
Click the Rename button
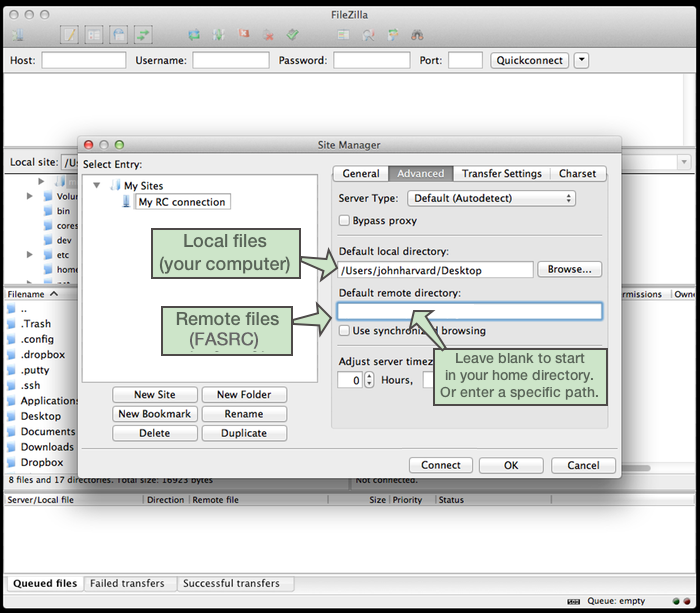(x=244, y=414)
